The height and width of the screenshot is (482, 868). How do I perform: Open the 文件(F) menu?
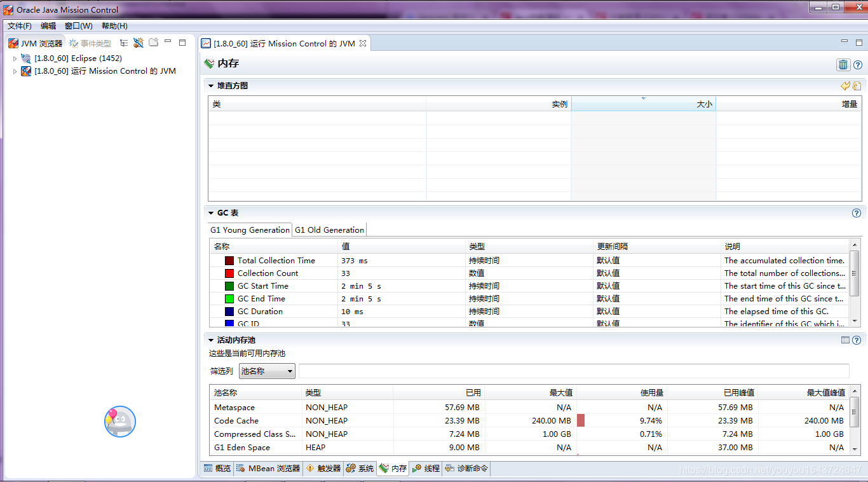pyautogui.click(x=20, y=26)
